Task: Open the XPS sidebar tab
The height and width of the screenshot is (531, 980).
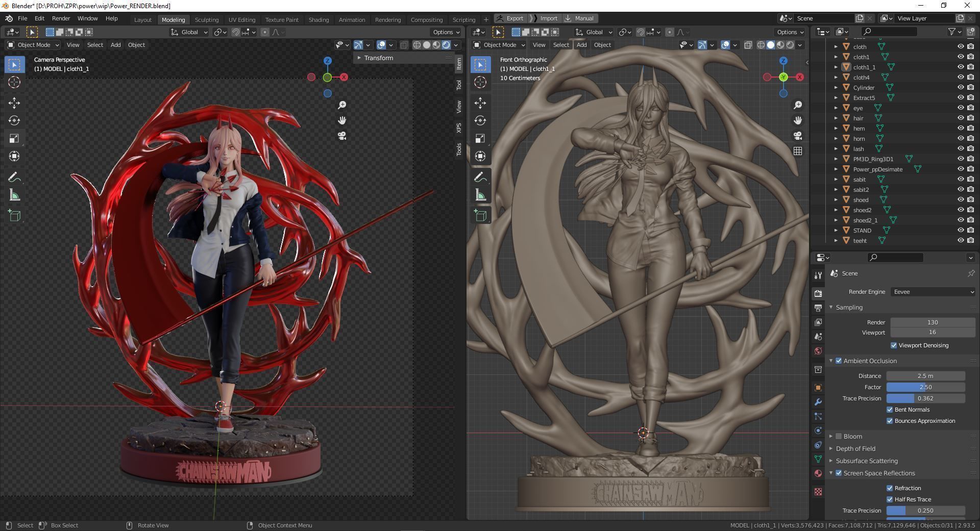Action: (459, 128)
